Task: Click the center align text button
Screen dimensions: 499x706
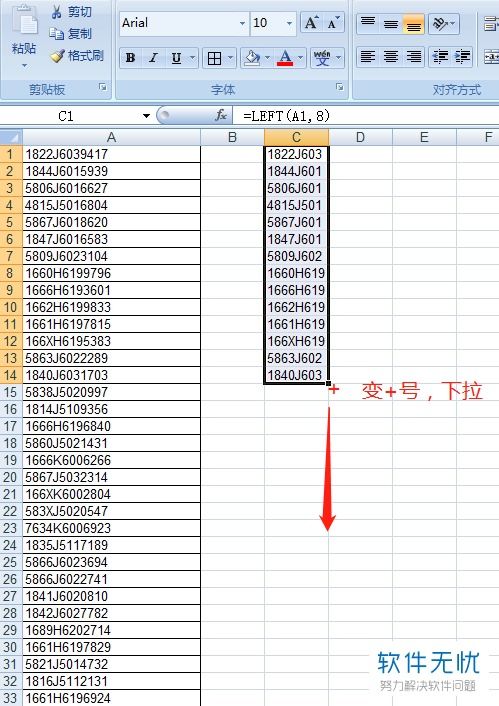Action: [390, 57]
